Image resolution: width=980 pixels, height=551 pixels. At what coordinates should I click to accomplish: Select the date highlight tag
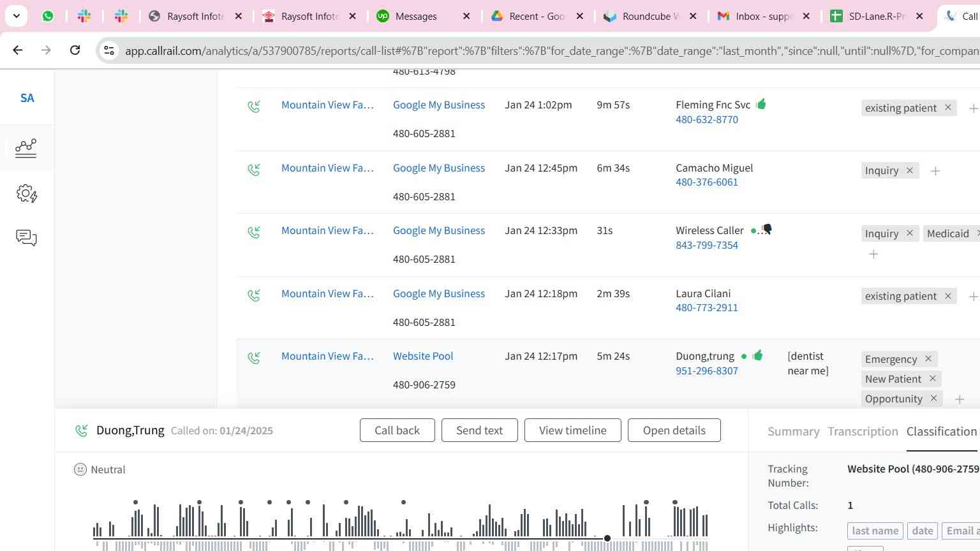[x=923, y=531]
